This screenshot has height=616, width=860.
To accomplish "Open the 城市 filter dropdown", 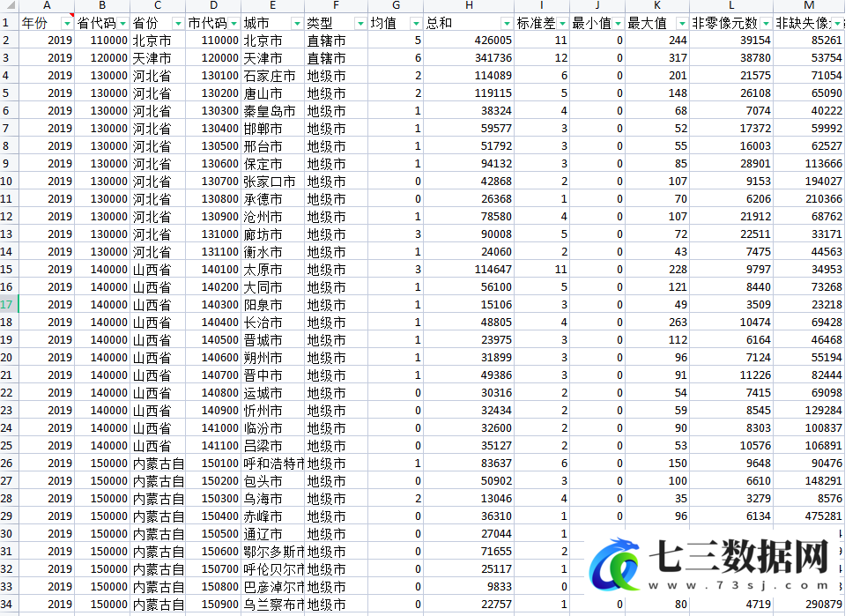I will point(297,24).
